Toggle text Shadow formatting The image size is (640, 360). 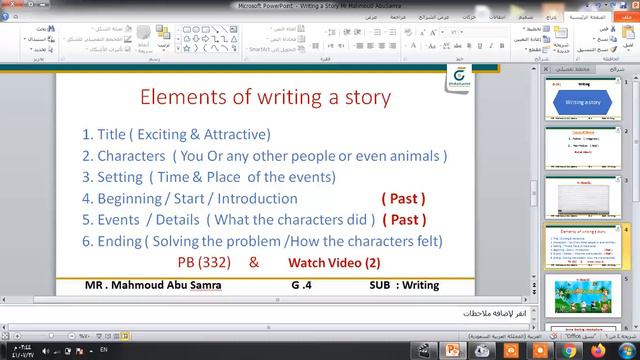coord(469,46)
